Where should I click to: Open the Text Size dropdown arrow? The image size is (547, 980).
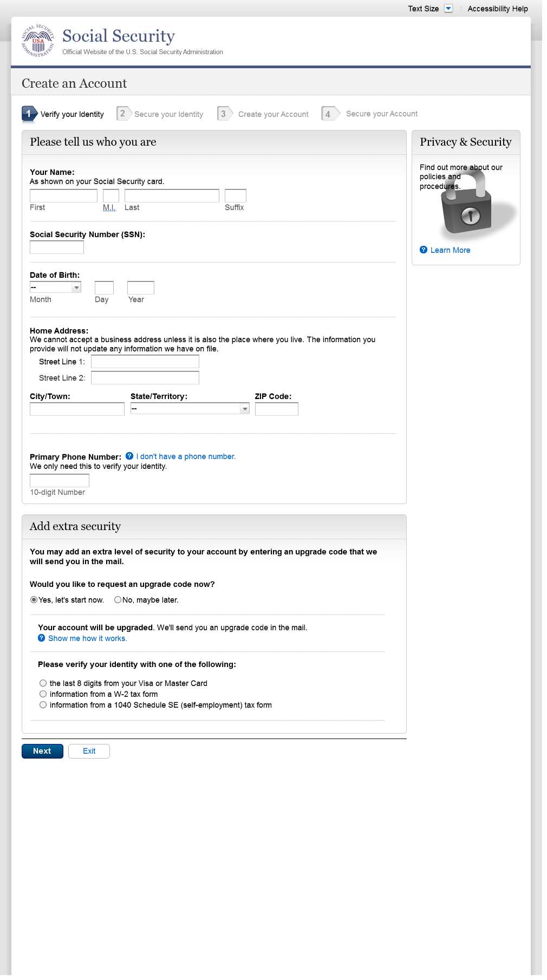(x=448, y=8)
